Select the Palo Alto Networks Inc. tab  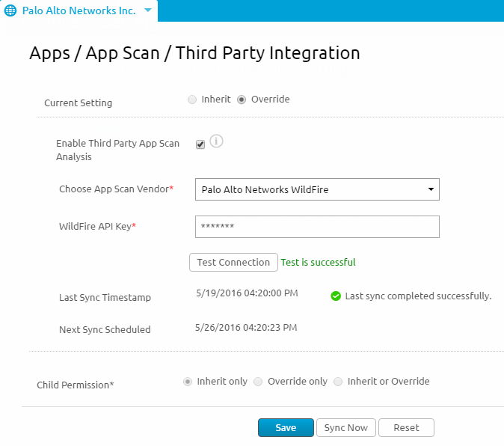[x=79, y=10]
